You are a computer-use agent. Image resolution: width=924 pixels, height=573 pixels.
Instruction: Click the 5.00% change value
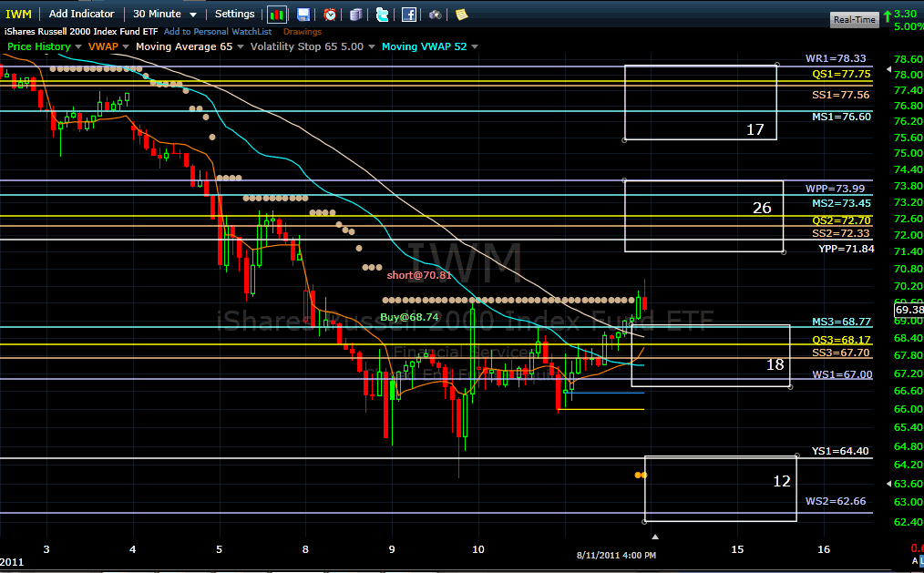click(909, 26)
